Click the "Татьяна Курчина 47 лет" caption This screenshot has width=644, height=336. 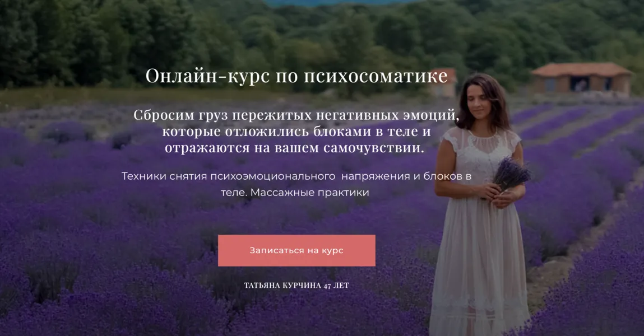296,285
